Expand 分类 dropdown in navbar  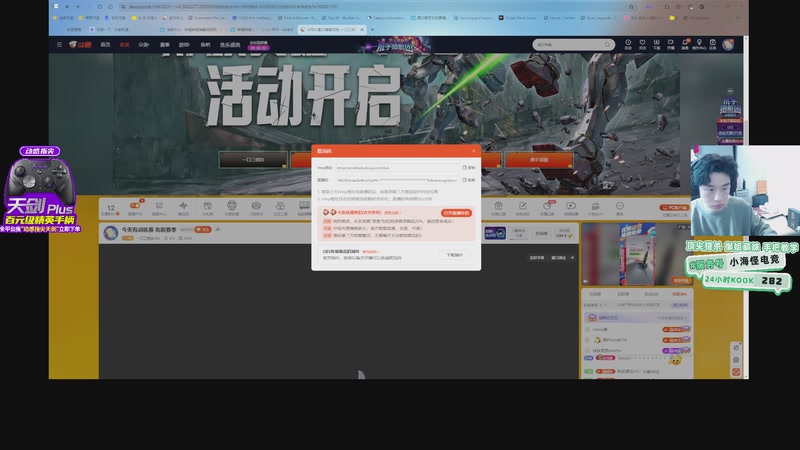coord(144,45)
